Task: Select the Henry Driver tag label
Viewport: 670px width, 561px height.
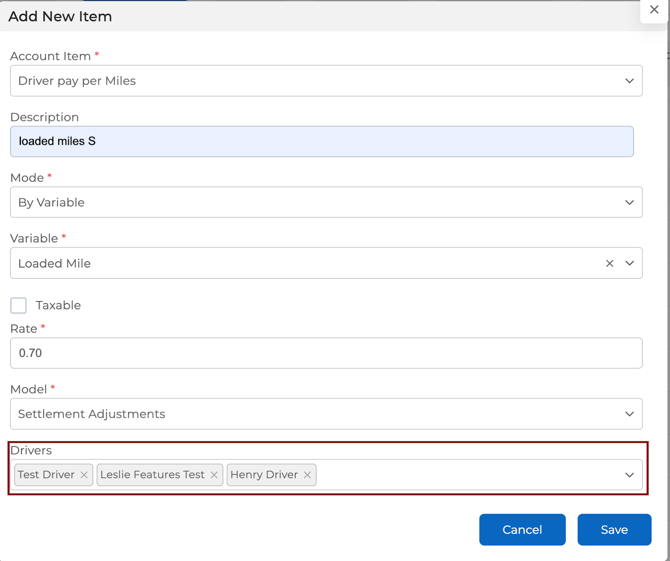Action: point(264,475)
